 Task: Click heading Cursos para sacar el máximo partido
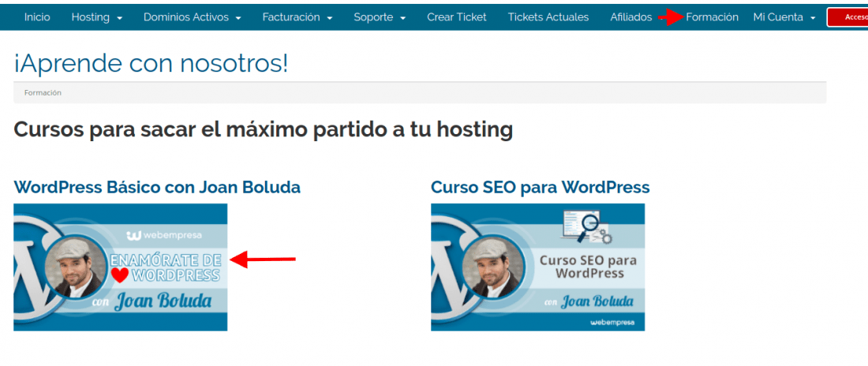point(263,129)
